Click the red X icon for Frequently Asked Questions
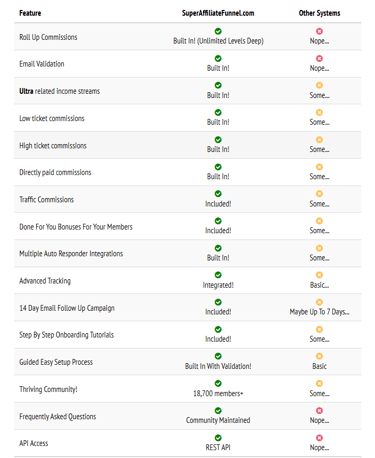Screen dimensions: 375x458 319,410
